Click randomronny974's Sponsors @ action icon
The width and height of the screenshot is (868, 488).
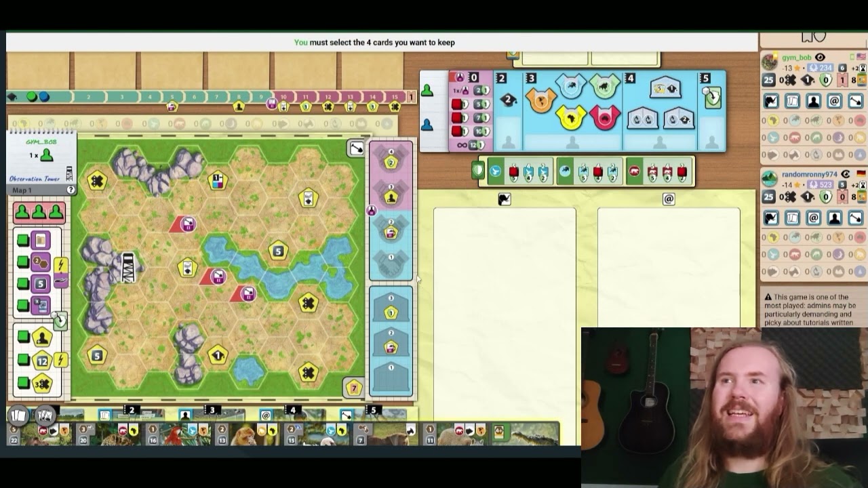(x=814, y=218)
